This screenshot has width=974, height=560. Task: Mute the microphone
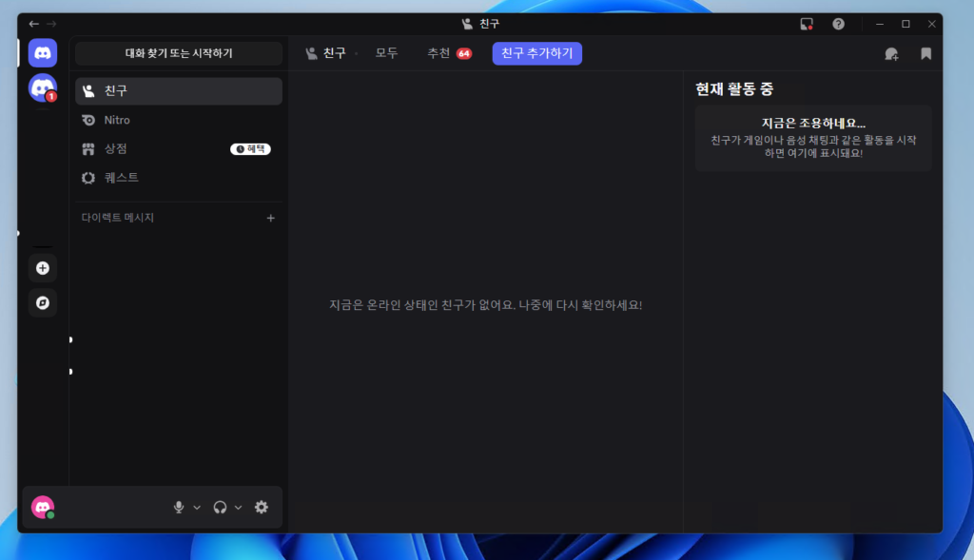click(179, 508)
